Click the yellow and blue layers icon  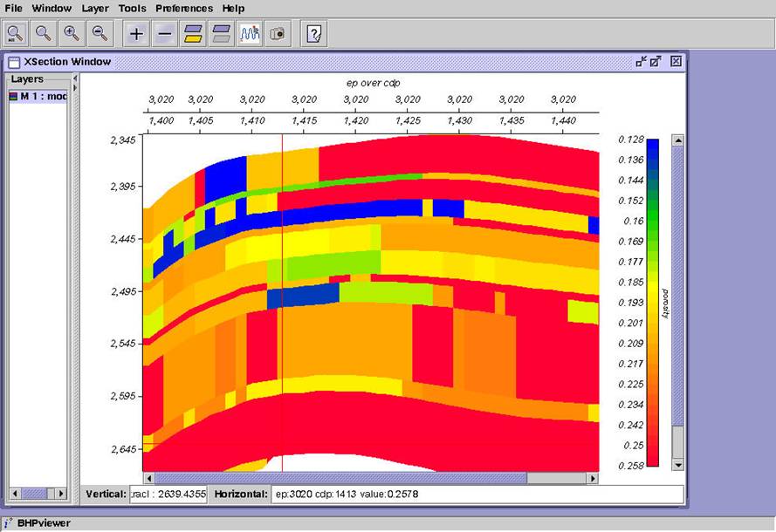[193, 34]
